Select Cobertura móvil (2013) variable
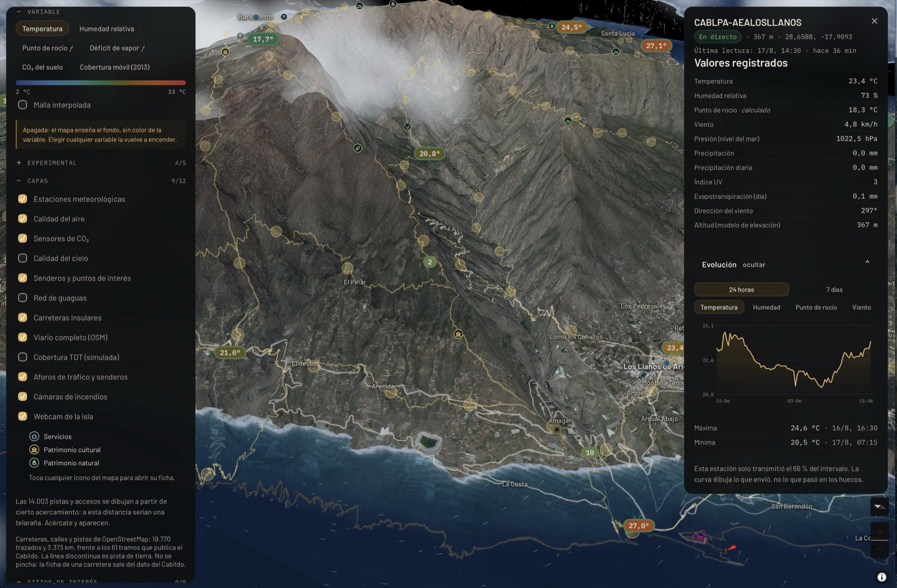 [x=115, y=67]
